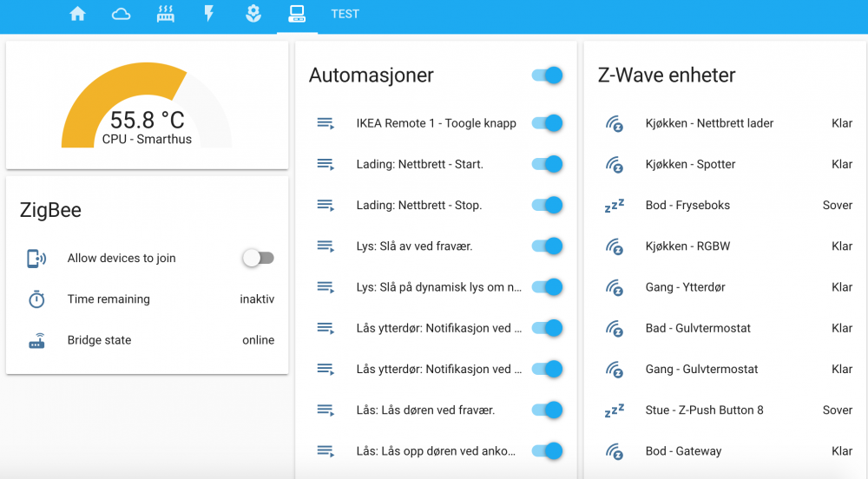Disable IKEA Remote 1 - Toogle knapp automation
Screen dimensions: 868x479
tap(547, 123)
